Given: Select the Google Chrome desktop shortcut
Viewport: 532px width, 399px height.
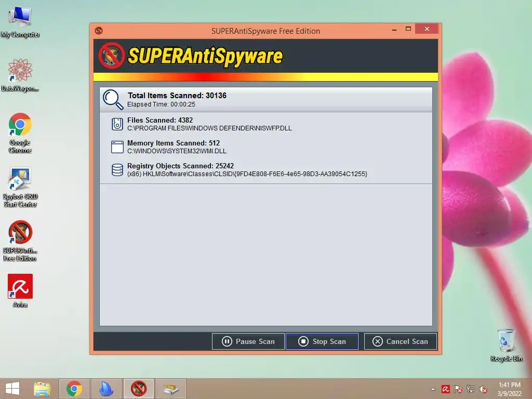Looking at the screenshot, I should [x=20, y=133].
